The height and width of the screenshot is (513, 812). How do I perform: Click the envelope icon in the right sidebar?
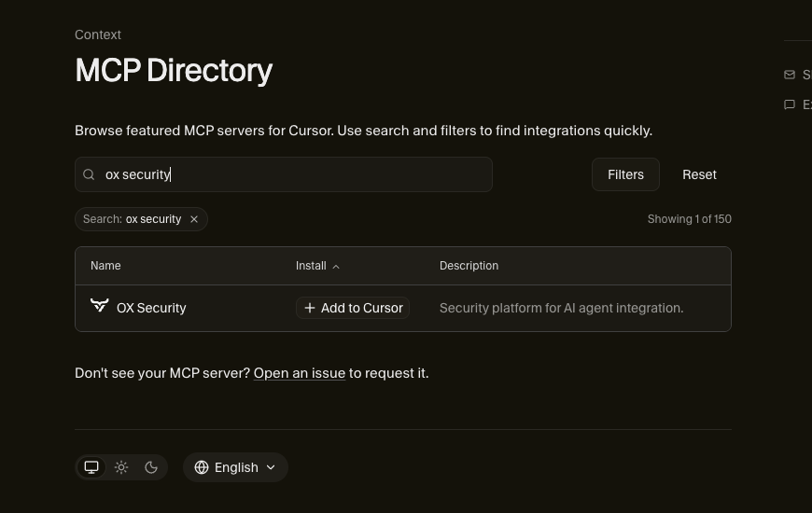[x=790, y=75]
